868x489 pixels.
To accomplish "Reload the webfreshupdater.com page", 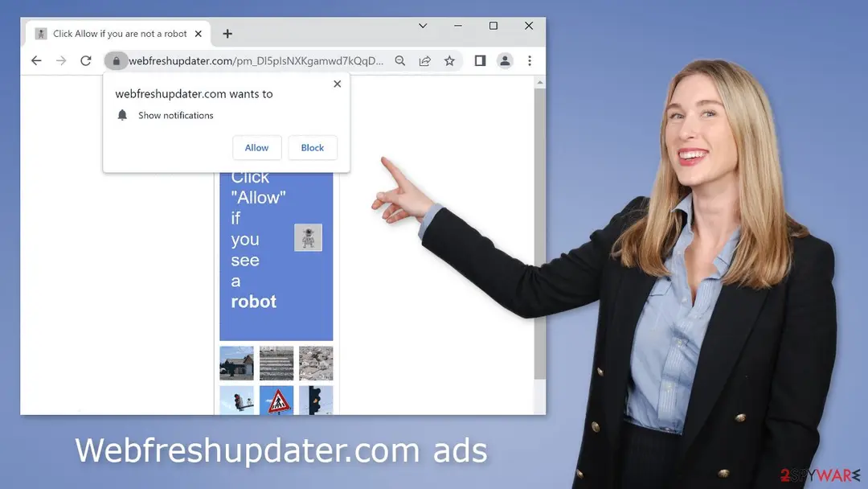I will (86, 61).
